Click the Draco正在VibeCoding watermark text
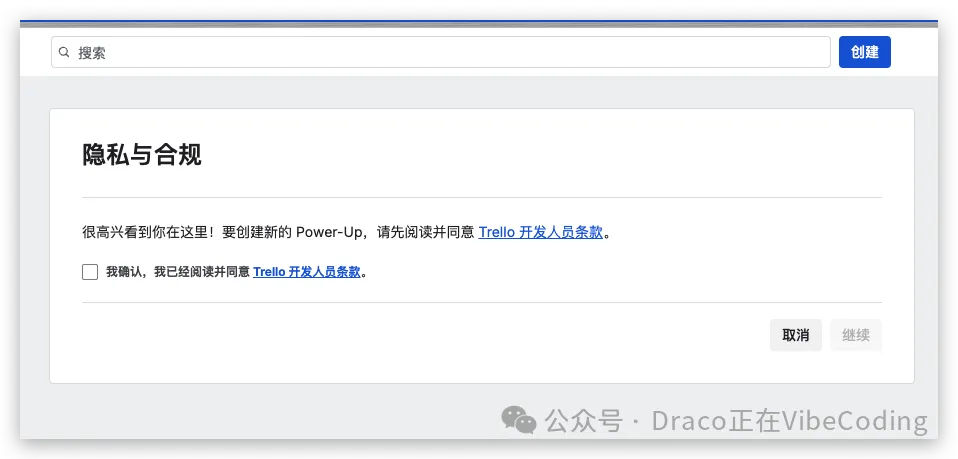 click(x=789, y=420)
